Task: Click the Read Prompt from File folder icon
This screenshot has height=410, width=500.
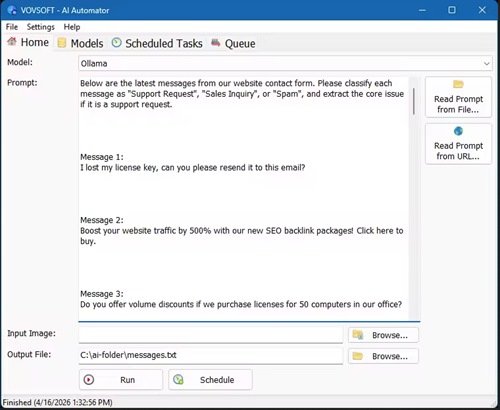Action: [458, 84]
